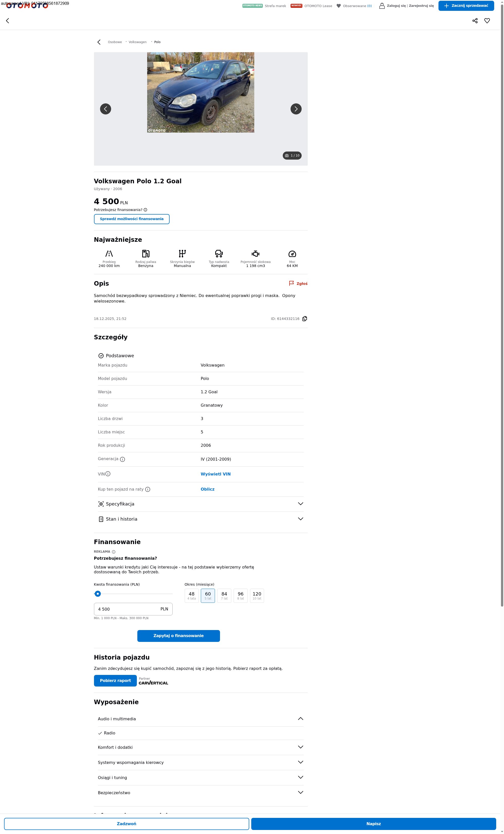Image resolution: width=504 pixels, height=834 pixels.
Task: Open Volkswagen breadcrumb link
Action: click(x=137, y=42)
